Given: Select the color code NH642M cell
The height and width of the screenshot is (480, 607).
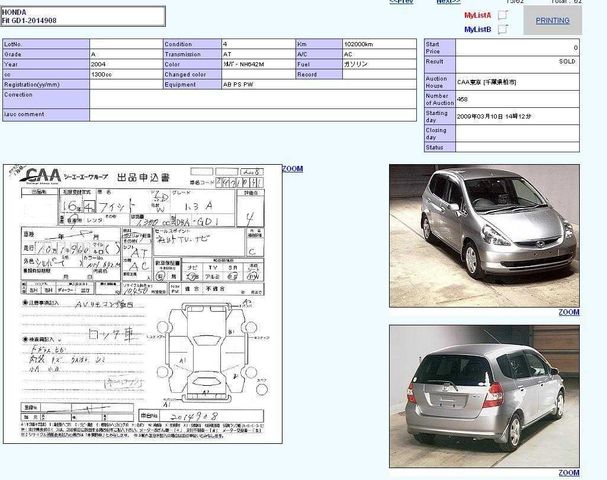Looking at the screenshot, I should pyautogui.click(x=258, y=64).
